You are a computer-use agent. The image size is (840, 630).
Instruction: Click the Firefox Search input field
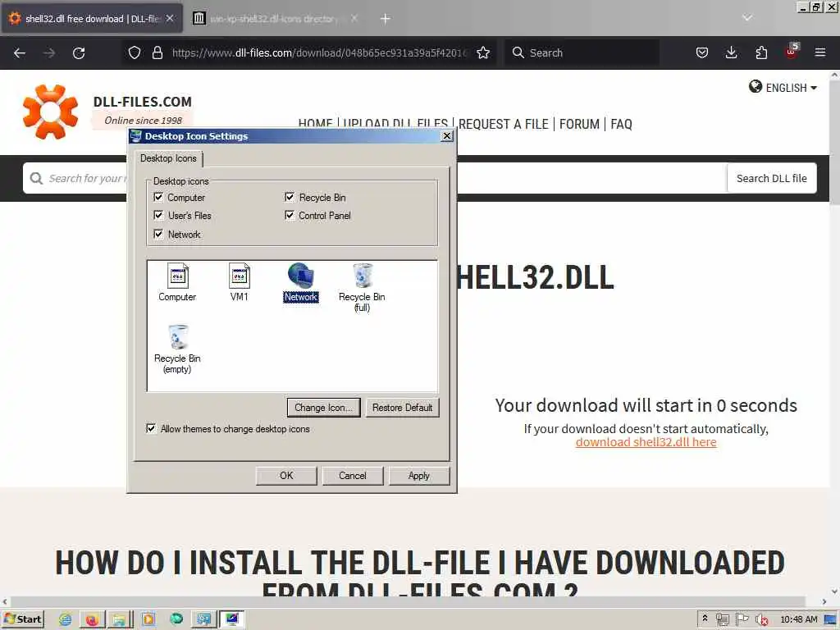(x=582, y=52)
